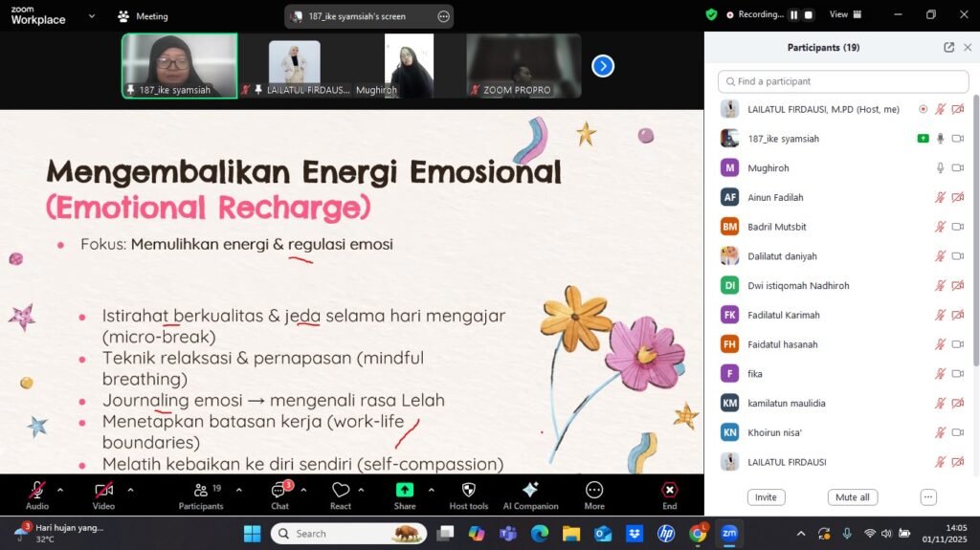Expand the Video options chevron
The height and width of the screenshot is (550, 980).
[130, 490]
